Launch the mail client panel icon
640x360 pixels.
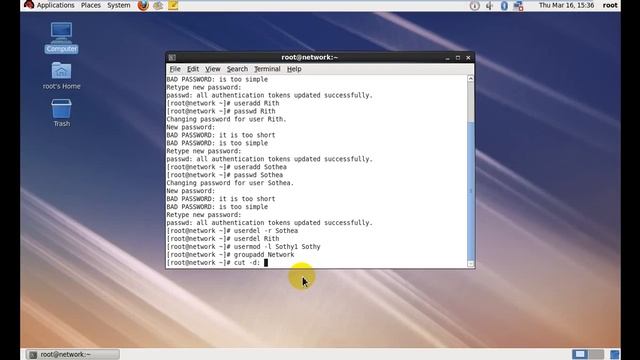tap(158, 5)
